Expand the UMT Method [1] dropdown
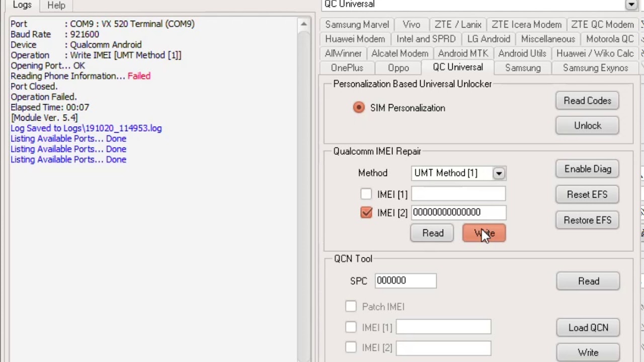 pos(499,173)
